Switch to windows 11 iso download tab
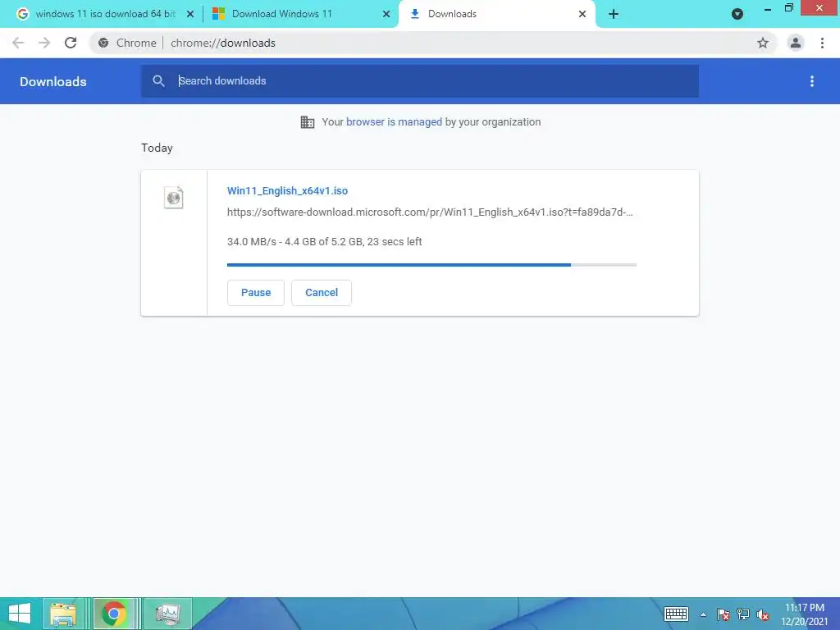 (105, 14)
